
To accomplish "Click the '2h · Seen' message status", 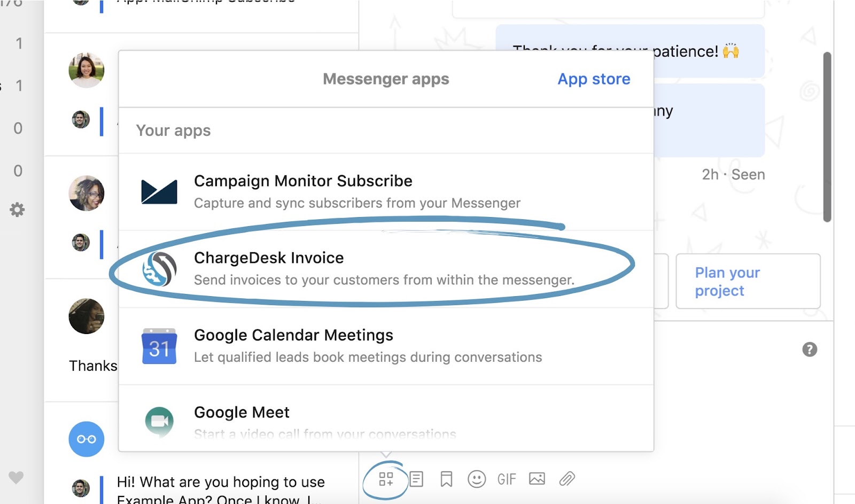I will tap(733, 175).
